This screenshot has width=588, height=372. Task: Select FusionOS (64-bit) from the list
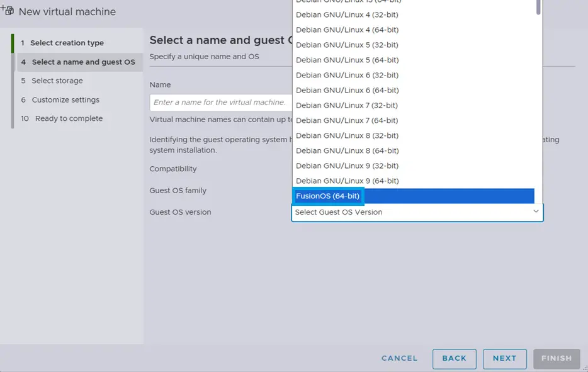click(x=413, y=196)
